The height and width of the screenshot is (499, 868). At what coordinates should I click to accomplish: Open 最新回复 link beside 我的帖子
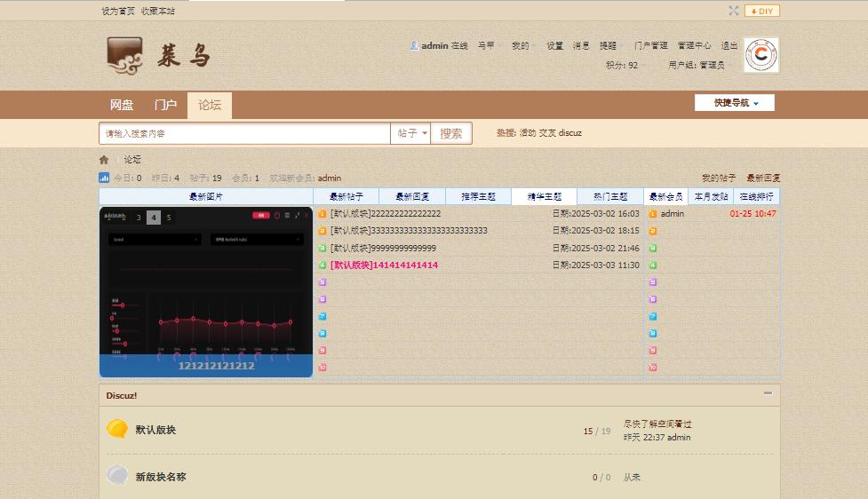(763, 178)
